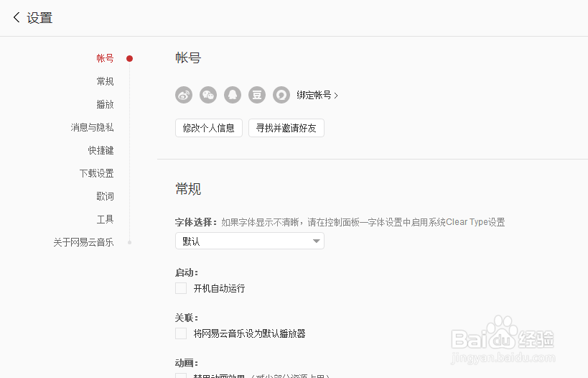Select 播放 in the settings sidebar
This screenshot has height=378, width=588.
point(105,104)
